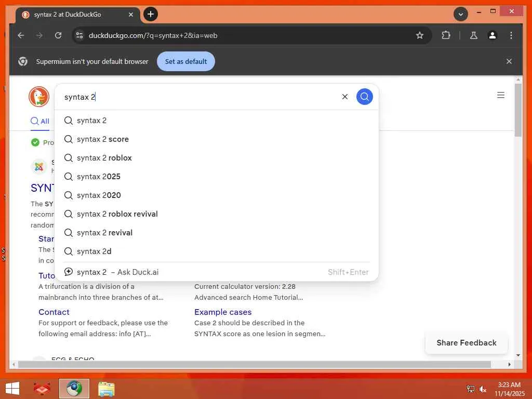Viewport: 532px width, 399px height.
Task: View site information icon in address bar
Action: (79, 35)
